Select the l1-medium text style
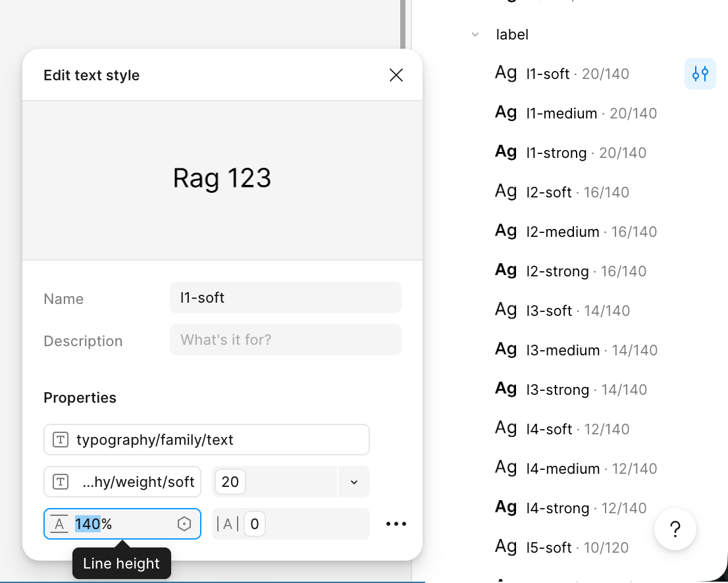The width and height of the screenshot is (728, 583). pos(561,113)
